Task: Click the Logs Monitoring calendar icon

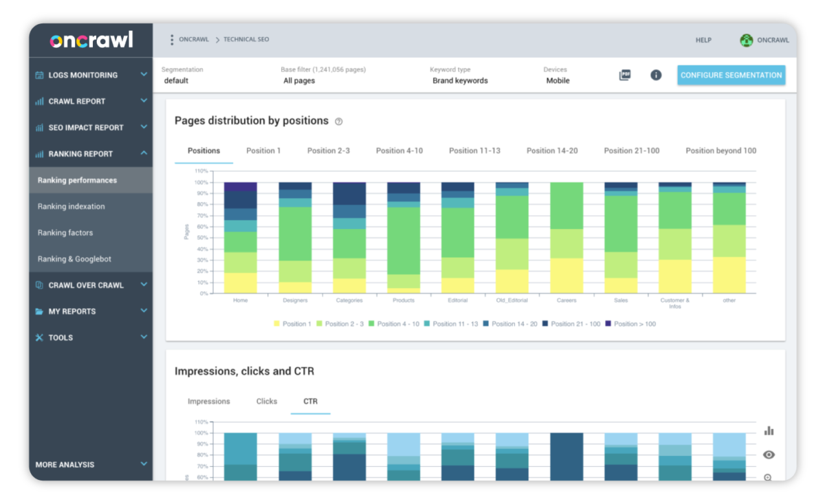Action: (40, 75)
